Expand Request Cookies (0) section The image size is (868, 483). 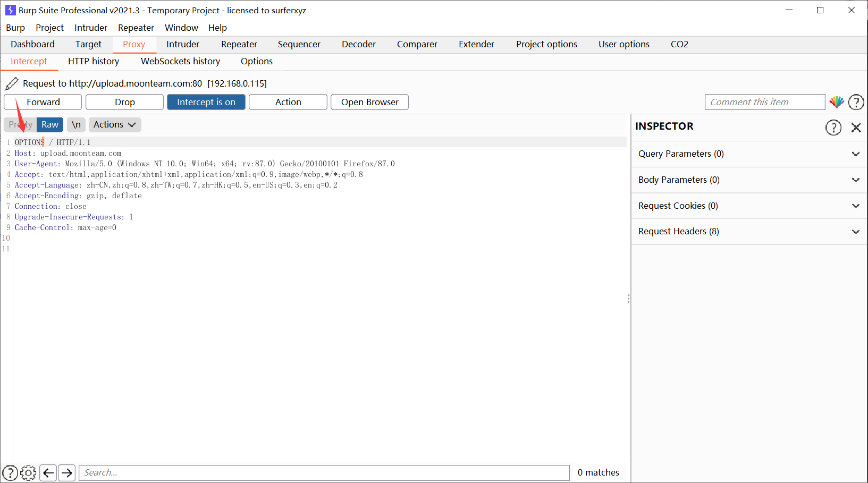pyautogui.click(x=749, y=206)
